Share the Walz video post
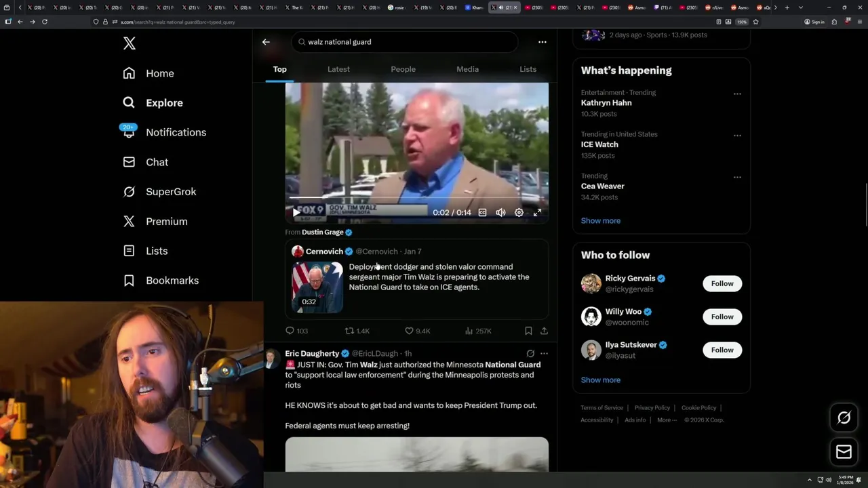The height and width of the screenshot is (488, 868). pos(544,331)
